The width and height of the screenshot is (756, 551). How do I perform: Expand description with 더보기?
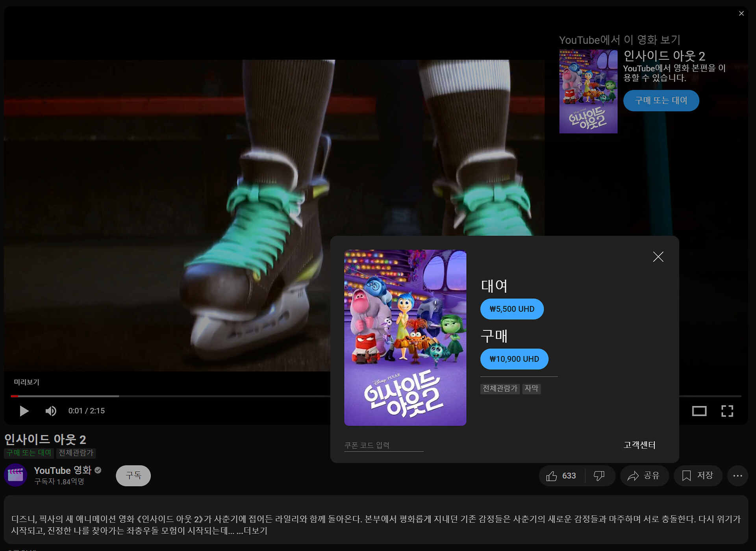(255, 531)
